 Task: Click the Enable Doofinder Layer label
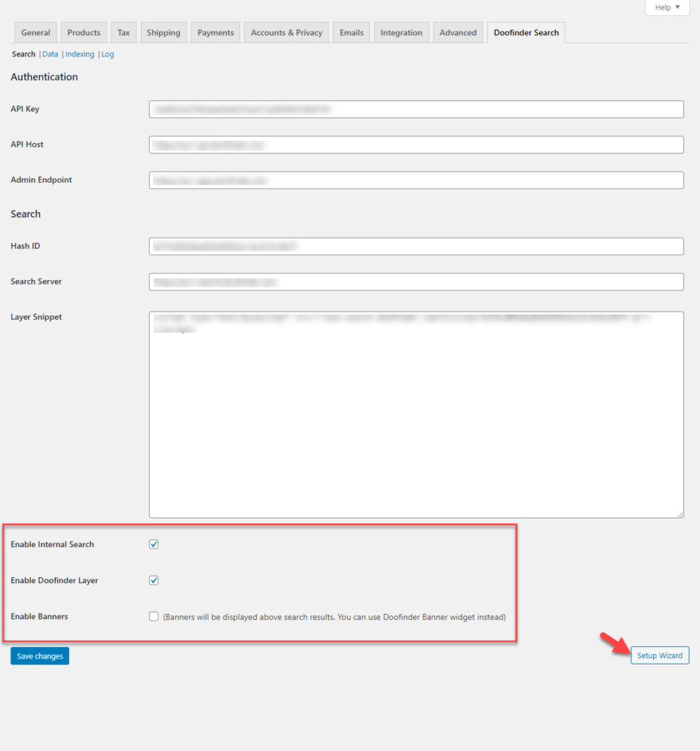tap(54, 580)
